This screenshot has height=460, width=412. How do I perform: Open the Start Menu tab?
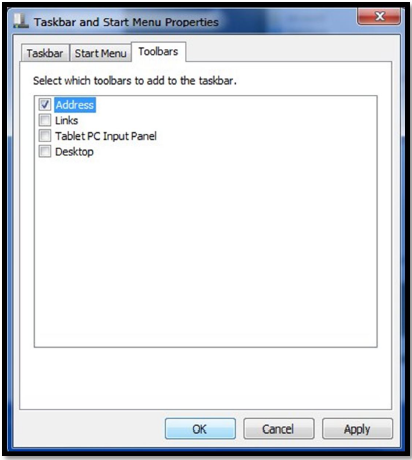coord(100,53)
